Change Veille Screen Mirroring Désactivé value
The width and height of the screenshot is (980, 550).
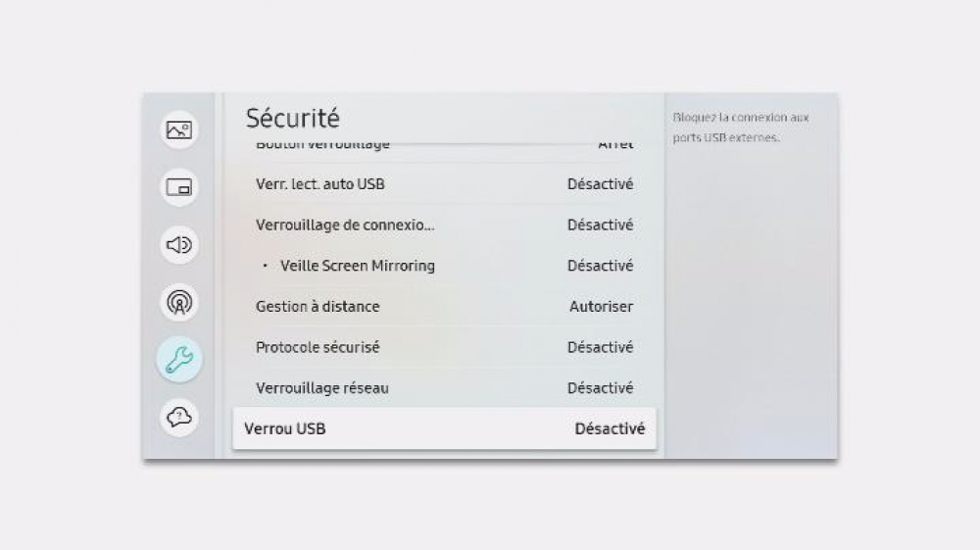600,266
